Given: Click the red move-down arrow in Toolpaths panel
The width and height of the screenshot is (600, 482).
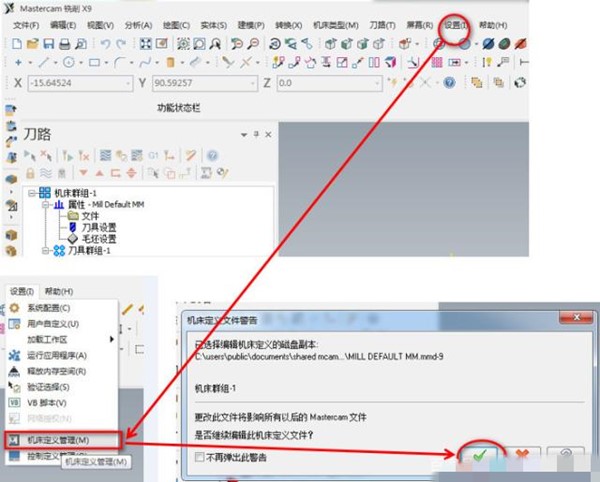Looking at the screenshot, I should click(x=83, y=173).
